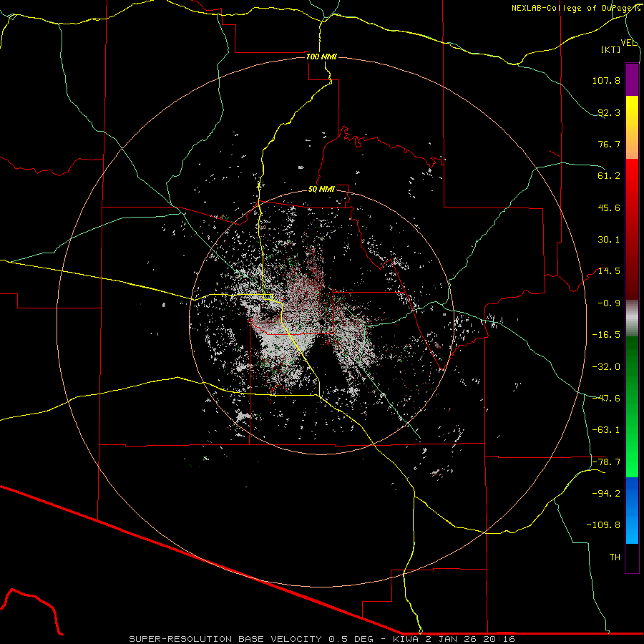
Task: Click the 'VEL' legend title
Action: point(628,43)
